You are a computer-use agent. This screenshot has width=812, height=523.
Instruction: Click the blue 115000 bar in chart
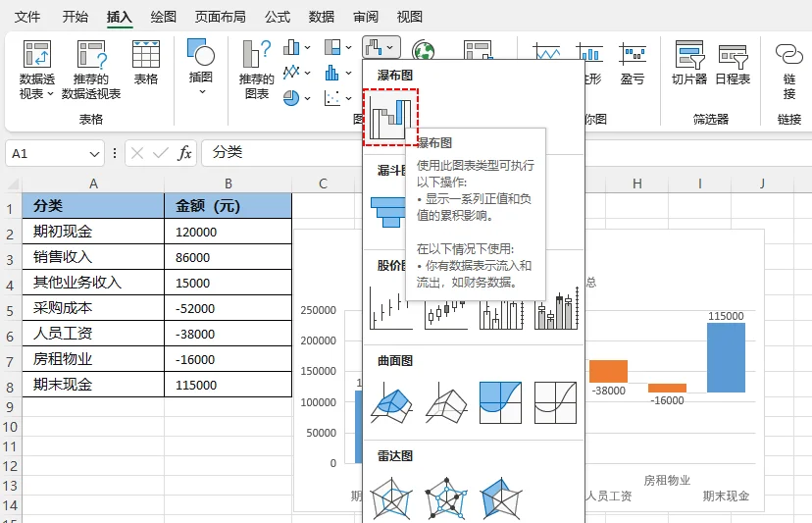coord(726,357)
